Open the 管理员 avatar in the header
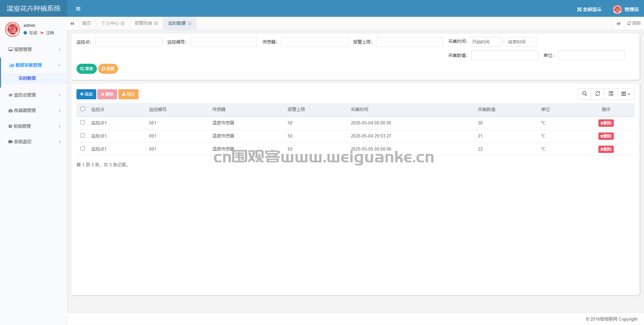 617,9
